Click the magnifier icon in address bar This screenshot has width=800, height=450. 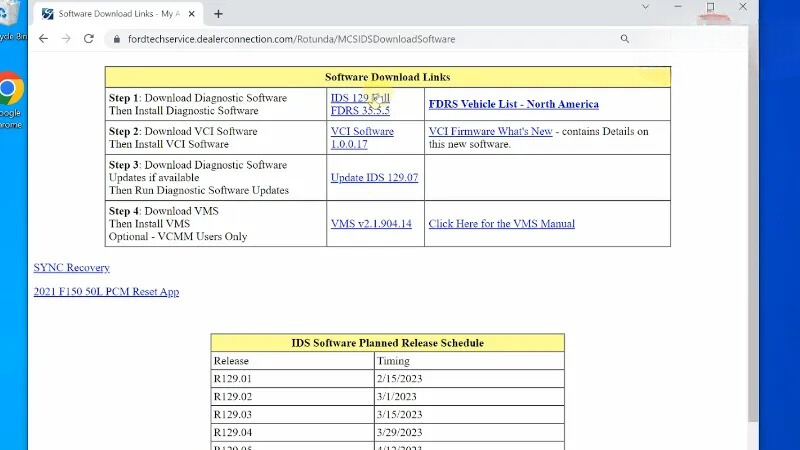coord(624,39)
